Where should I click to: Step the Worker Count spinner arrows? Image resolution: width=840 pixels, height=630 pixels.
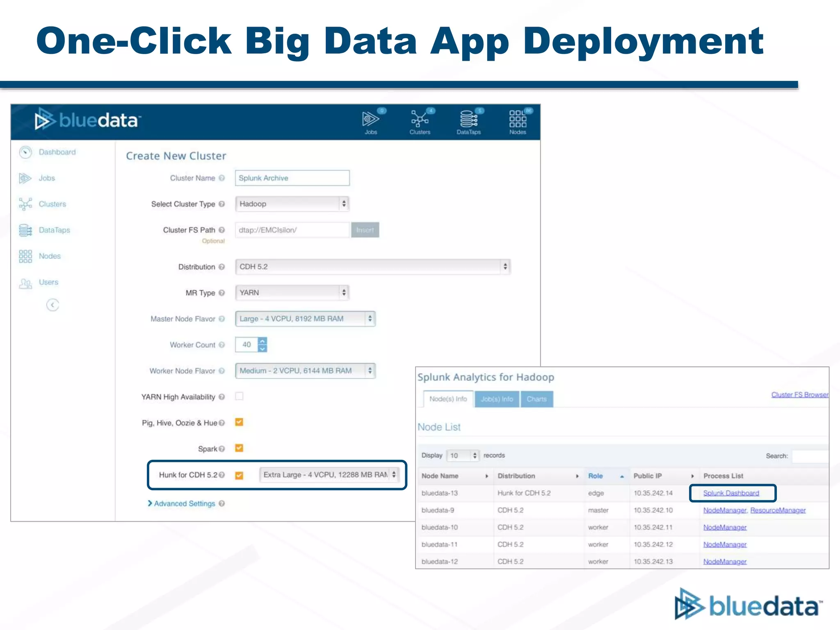click(x=262, y=345)
